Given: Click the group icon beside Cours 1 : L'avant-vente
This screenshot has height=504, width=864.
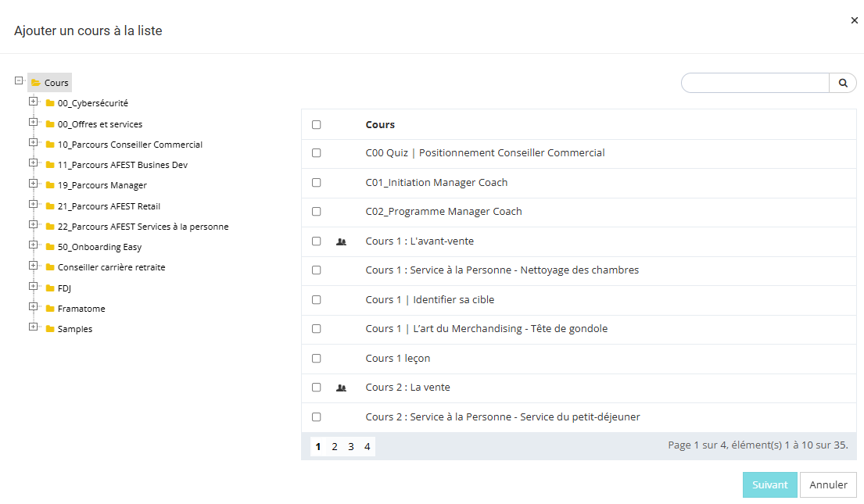Looking at the screenshot, I should tap(341, 241).
